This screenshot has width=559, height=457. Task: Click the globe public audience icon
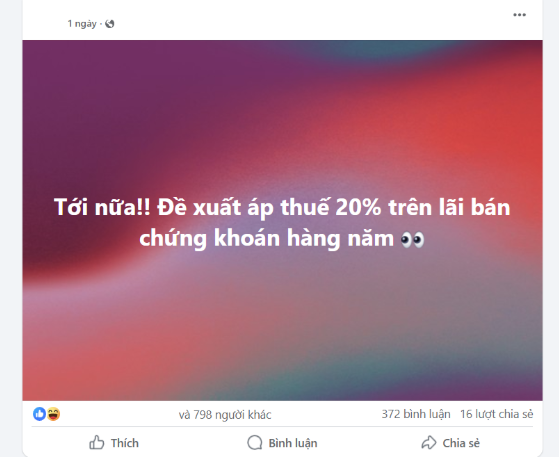(x=110, y=24)
